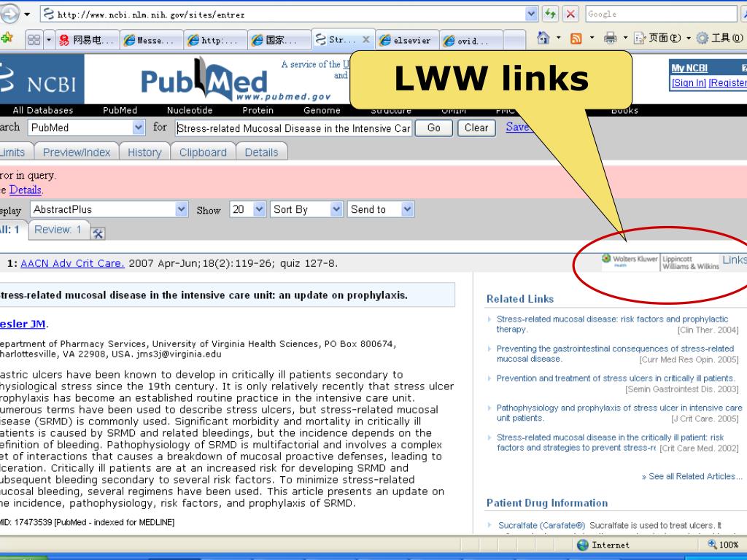Click the Lippincott Williams & Wilkins logo
The image size is (747, 560).
(x=690, y=262)
